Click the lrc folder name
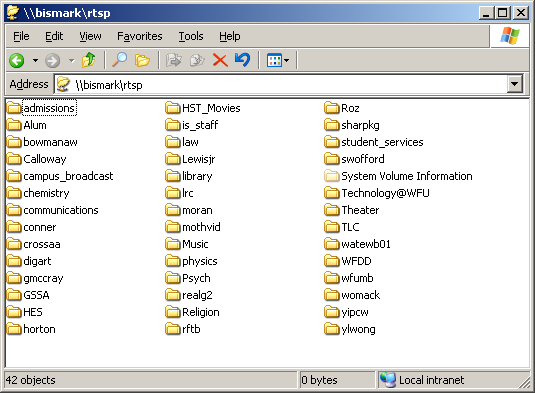Image resolution: width=535 pixels, height=393 pixels. pos(188,193)
